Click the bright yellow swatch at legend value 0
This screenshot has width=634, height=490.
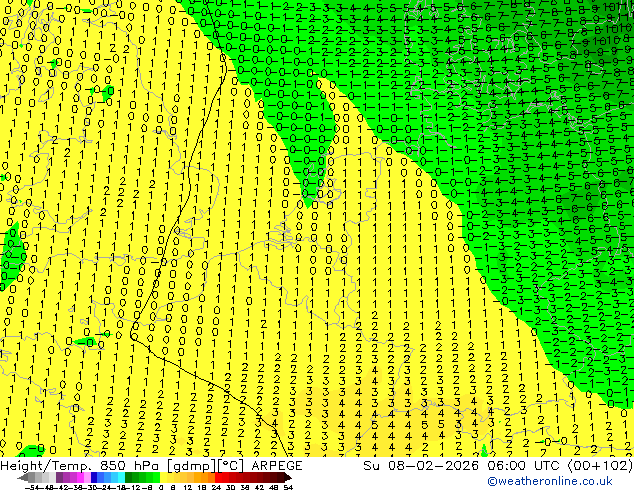[x=163, y=478]
